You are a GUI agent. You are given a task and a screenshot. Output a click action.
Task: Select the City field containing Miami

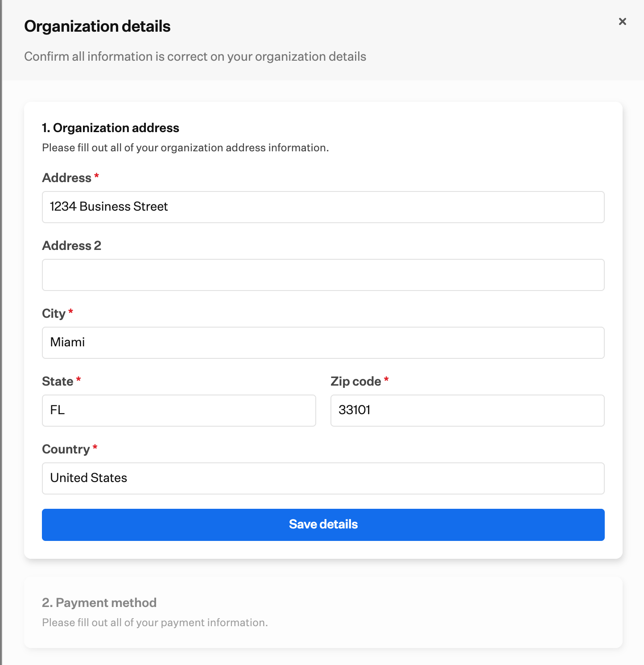[323, 343]
